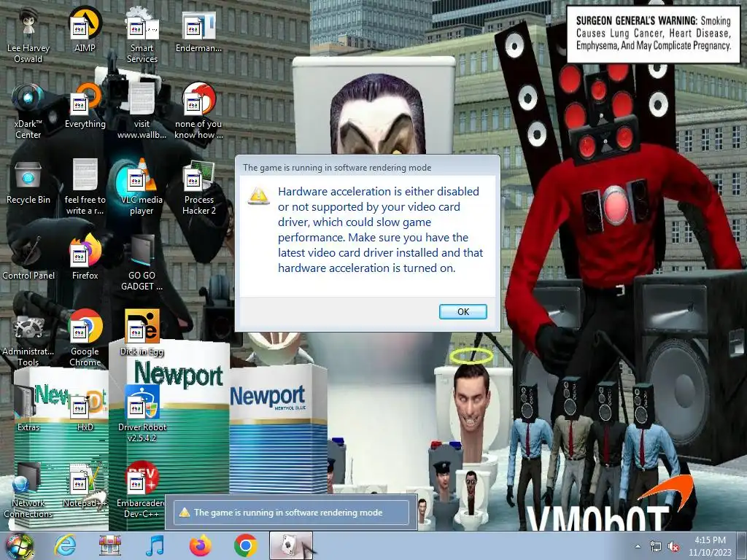Open the Lee Harvey Oswald desktop icon
Viewport: 747px width, 560px height.
pyautogui.click(x=28, y=36)
